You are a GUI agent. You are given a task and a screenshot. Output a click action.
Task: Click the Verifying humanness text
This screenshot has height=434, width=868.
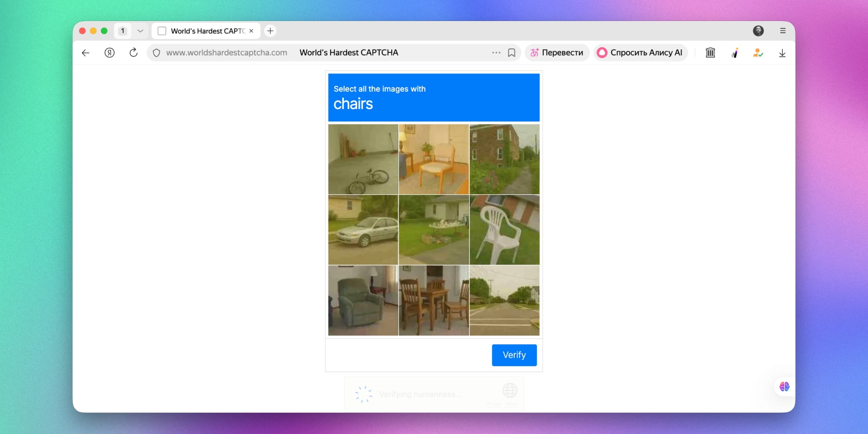420,394
